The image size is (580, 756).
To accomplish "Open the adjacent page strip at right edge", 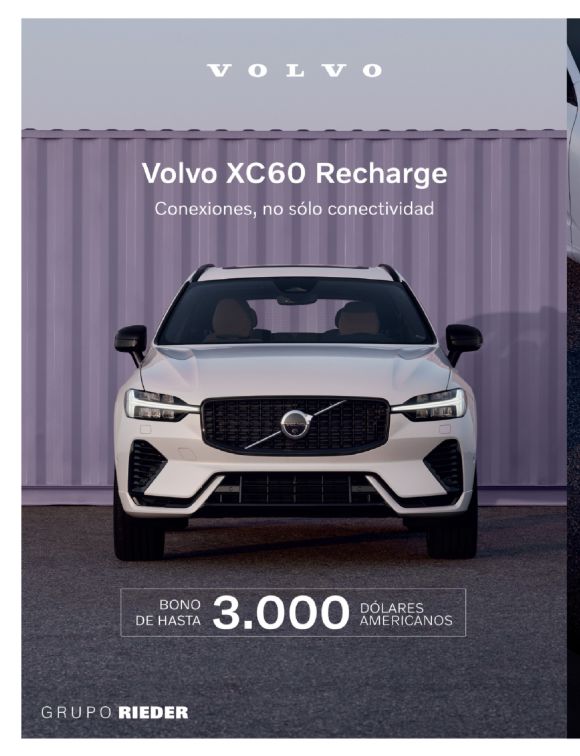I will [x=573, y=378].
